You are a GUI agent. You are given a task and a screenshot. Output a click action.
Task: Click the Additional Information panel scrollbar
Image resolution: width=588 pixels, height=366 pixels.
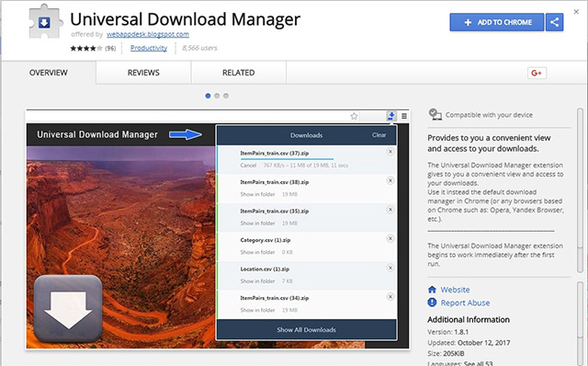click(x=580, y=323)
